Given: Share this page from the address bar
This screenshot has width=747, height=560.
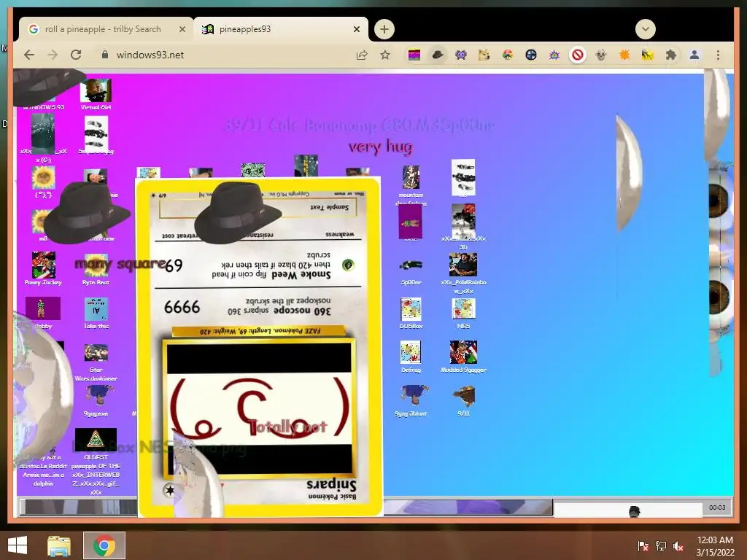Looking at the screenshot, I should click(x=362, y=55).
